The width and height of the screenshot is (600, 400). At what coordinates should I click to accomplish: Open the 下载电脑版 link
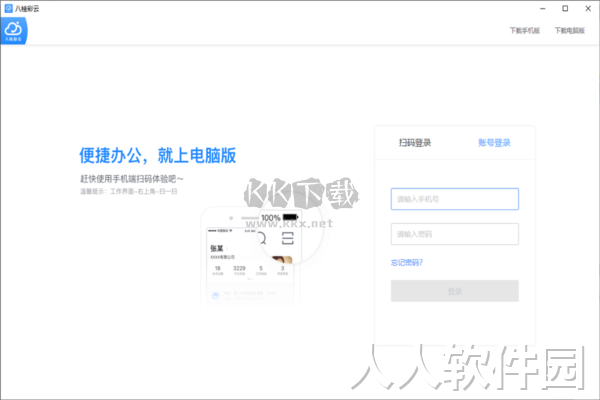coord(570,31)
